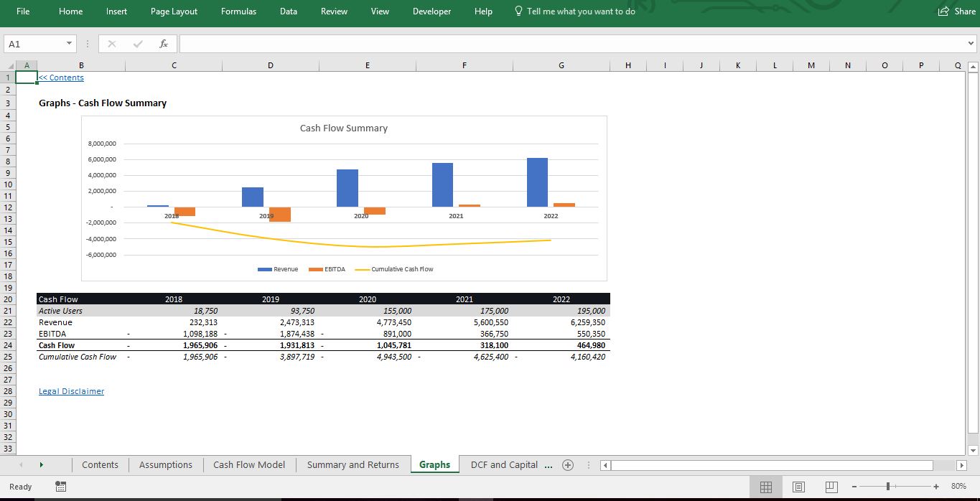Click the Zoom In plus icon
The width and height of the screenshot is (980, 501).
coord(935,487)
